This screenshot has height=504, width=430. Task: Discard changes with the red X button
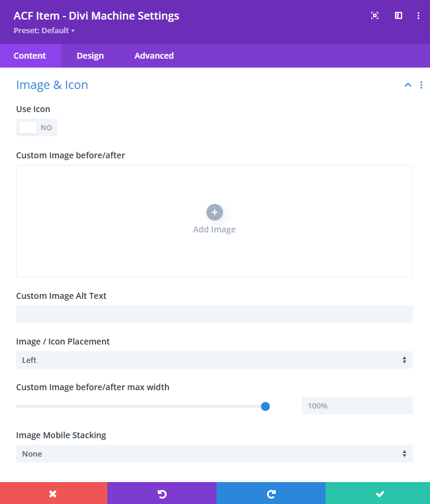[53, 493]
